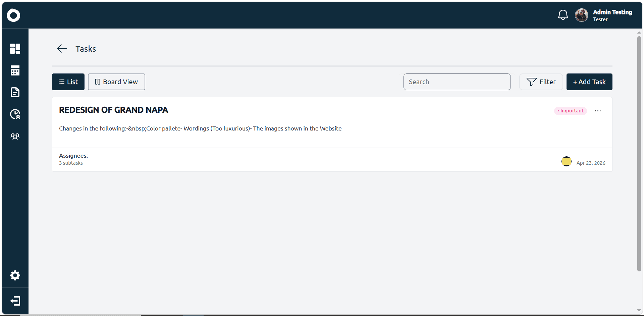Open the Admin Testing profile menu
Screen dimensions: 644x316
604,15
